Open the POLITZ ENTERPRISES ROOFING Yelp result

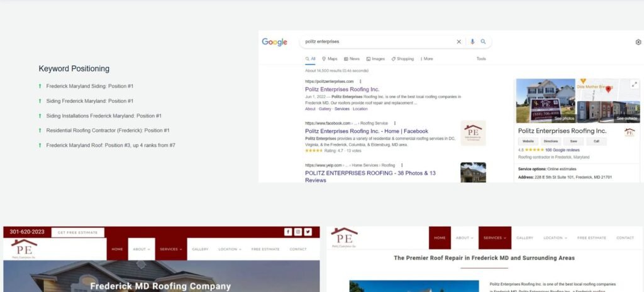tap(370, 176)
